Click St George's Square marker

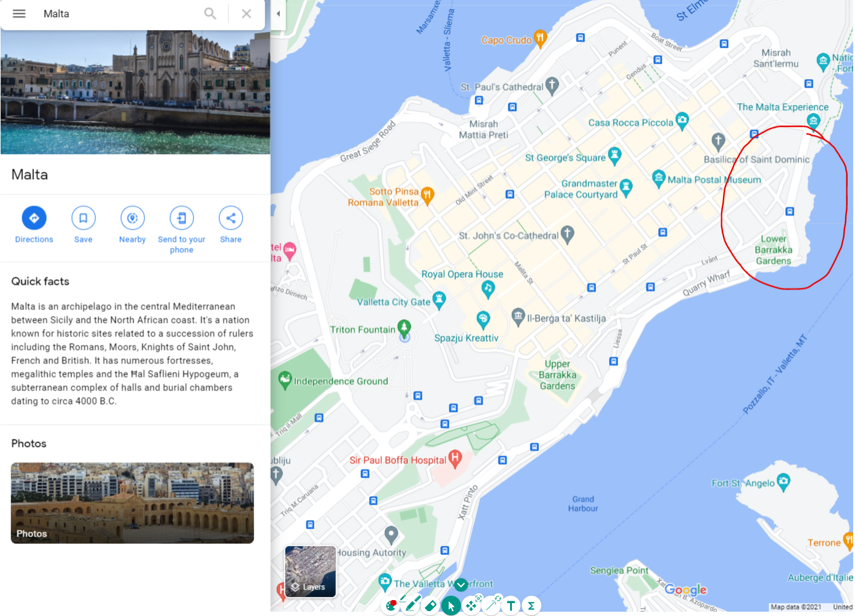point(614,156)
